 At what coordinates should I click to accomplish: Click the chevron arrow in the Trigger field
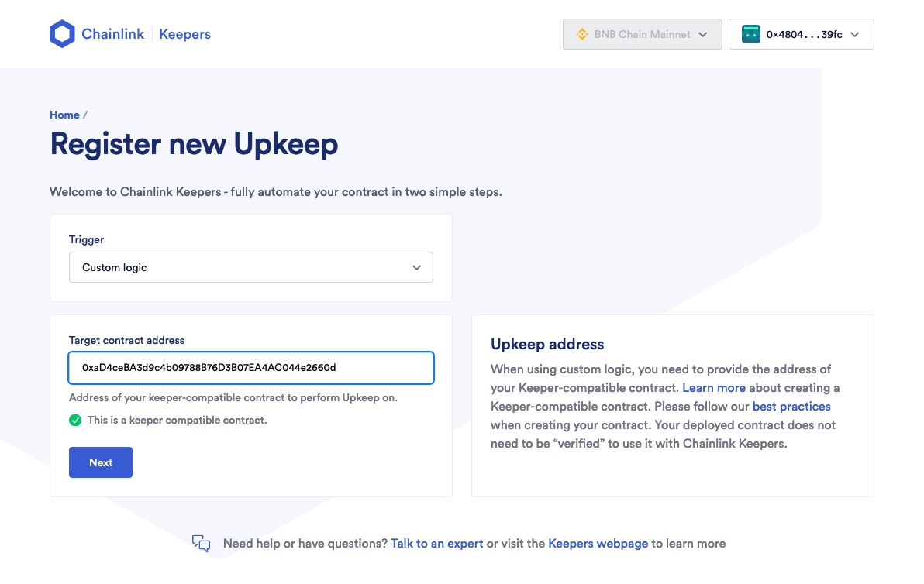(x=416, y=267)
